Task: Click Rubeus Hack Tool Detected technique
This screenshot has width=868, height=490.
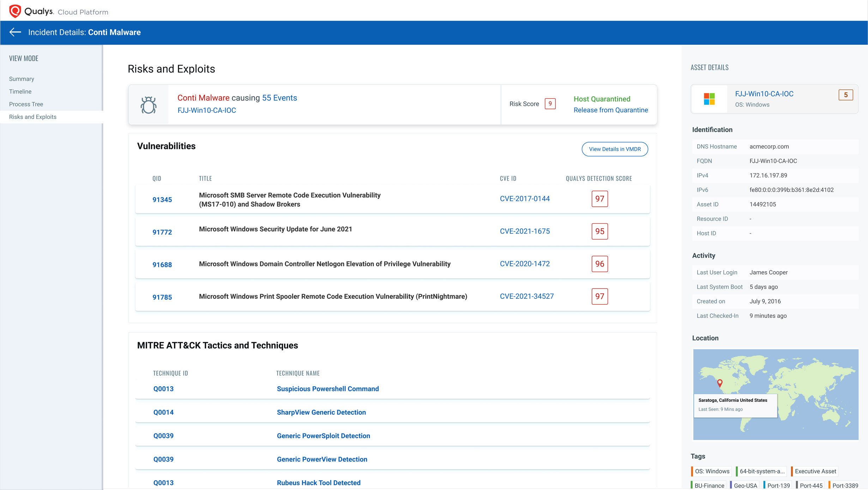Action: coord(319,483)
